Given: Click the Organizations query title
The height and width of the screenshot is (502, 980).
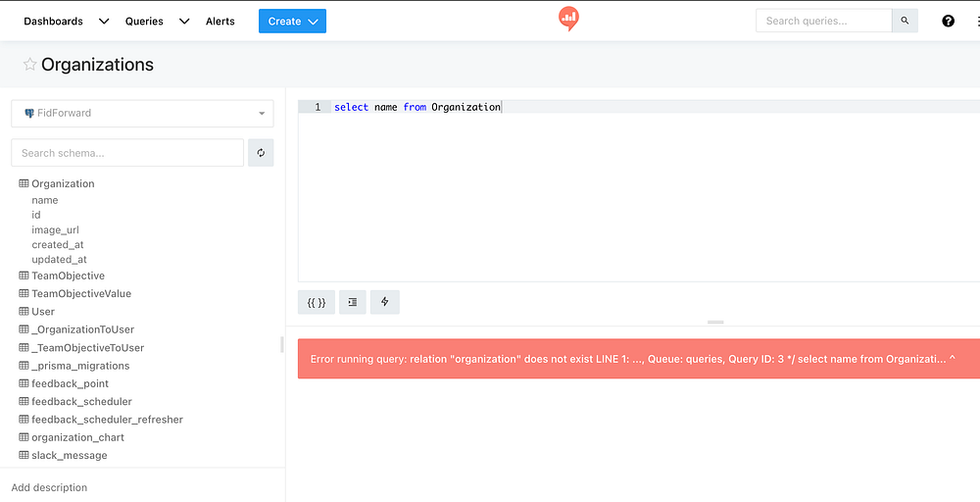Looking at the screenshot, I should (97, 65).
